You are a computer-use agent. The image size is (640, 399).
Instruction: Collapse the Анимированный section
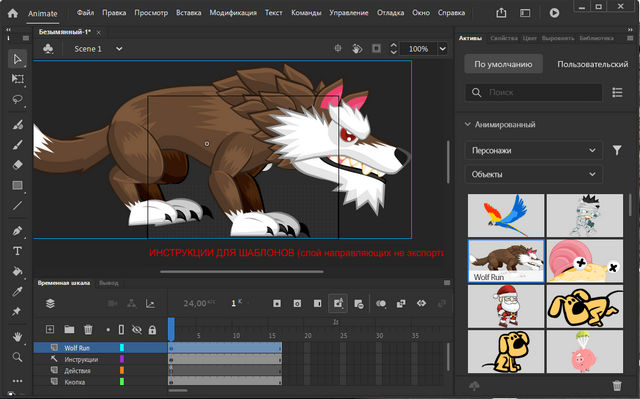(468, 124)
